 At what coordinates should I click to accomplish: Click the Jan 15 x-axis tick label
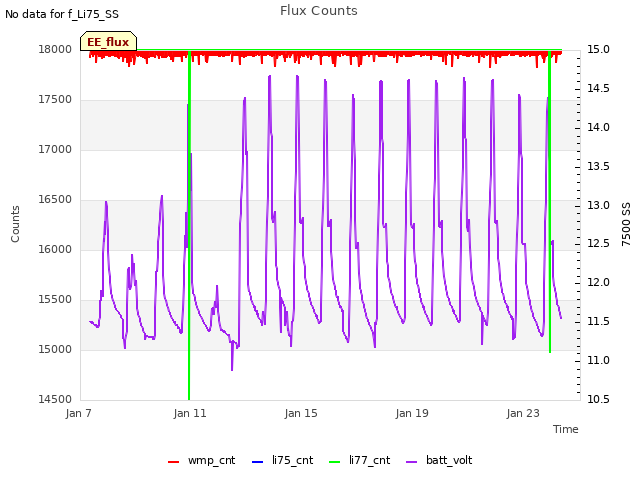click(301, 413)
